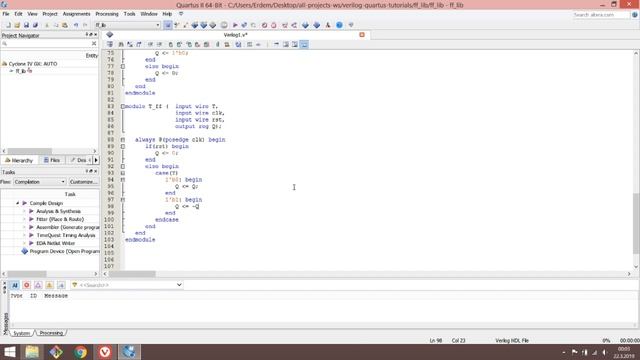Image resolution: width=640 pixels, height=360 pixels.
Task: Open the message search filter dropdown
Action: click(179, 285)
